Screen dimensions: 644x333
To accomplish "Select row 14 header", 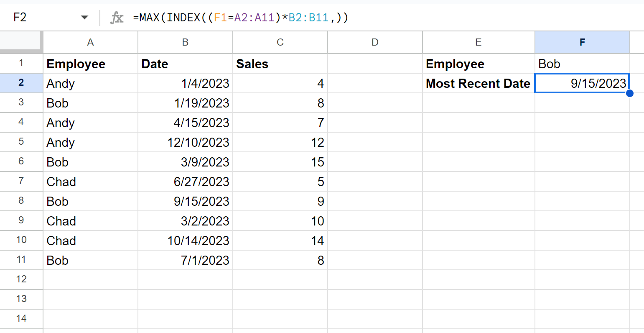I will click(x=21, y=319).
